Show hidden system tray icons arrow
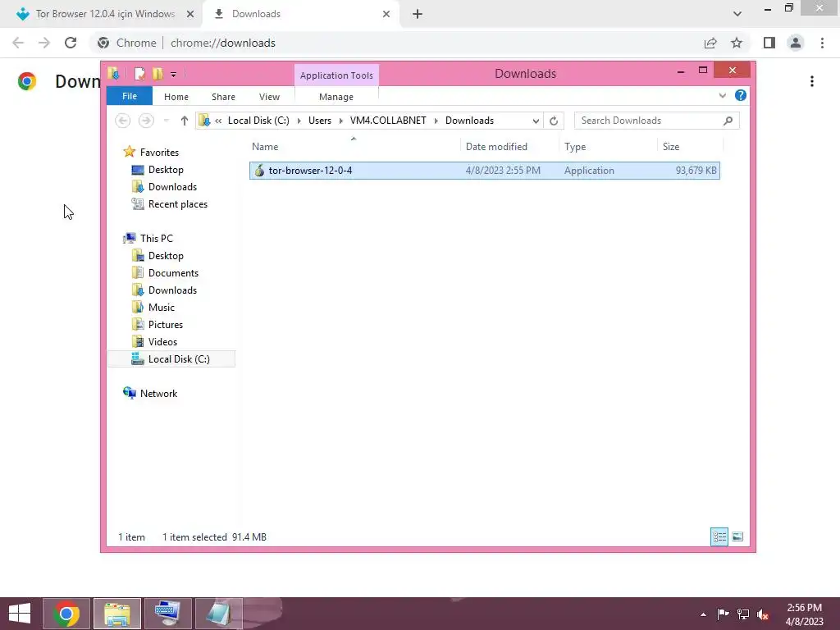Screen dimensions: 840x630 click(x=703, y=614)
